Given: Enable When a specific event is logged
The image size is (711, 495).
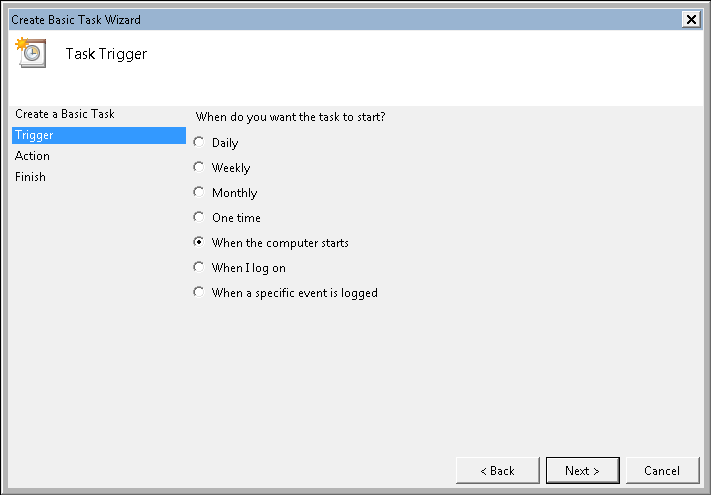Looking at the screenshot, I should (198, 293).
